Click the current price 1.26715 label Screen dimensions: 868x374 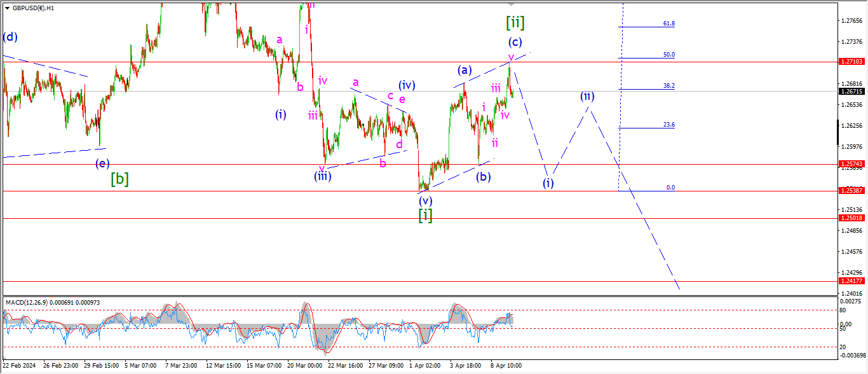click(x=851, y=91)
